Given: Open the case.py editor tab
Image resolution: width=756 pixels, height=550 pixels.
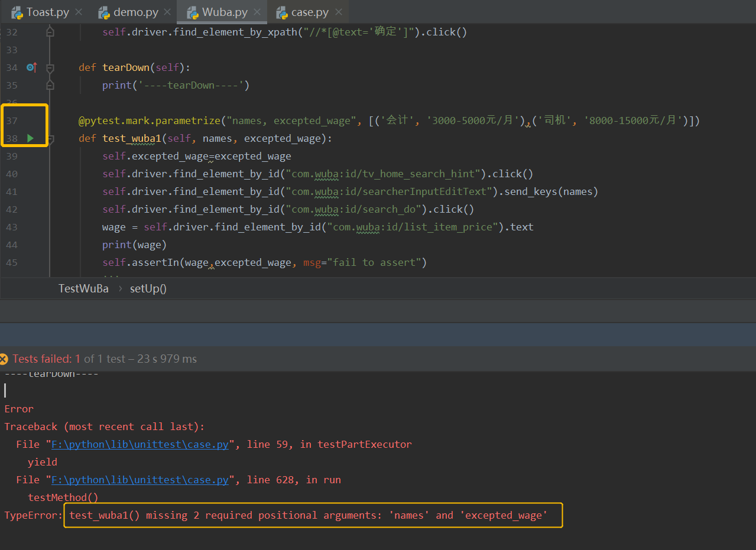Looking at the screenshot, I should (x=302, y=12).
